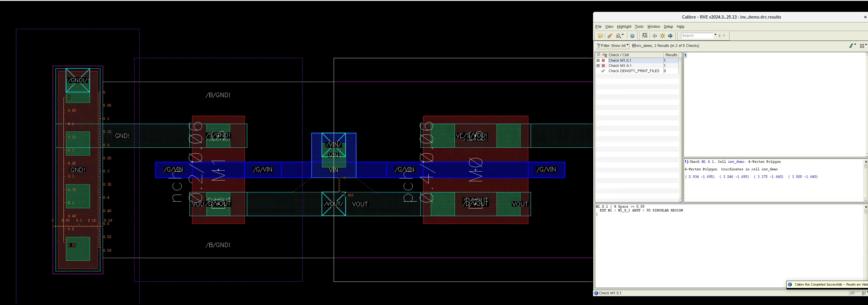This screenshot has height=305, width=868.
Task: Go to next result with right arrow
Action: pos(670,36)
